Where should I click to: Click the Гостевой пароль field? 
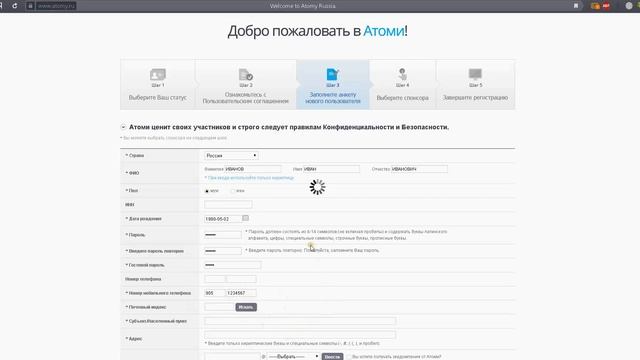pos(233,265)
